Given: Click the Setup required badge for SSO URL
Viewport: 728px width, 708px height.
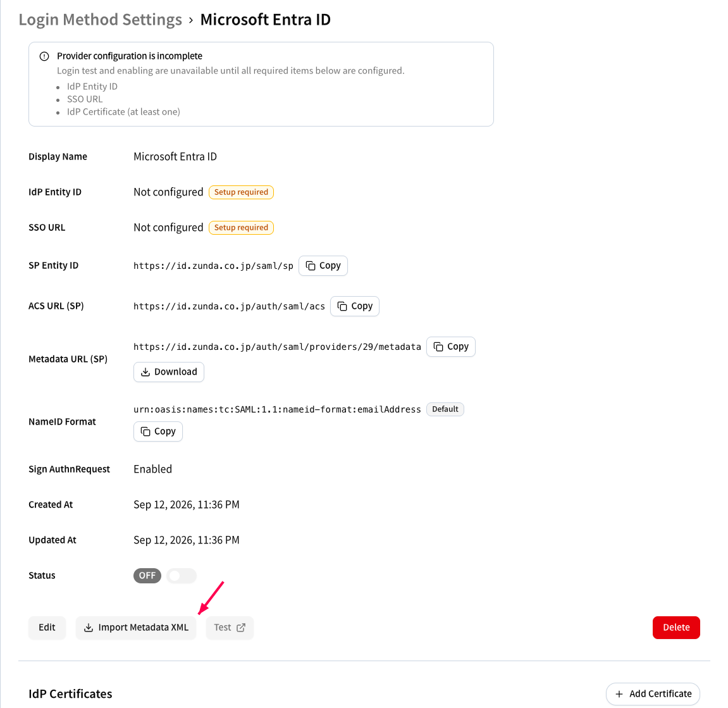Looking at the screenshot, I should 241,228.
